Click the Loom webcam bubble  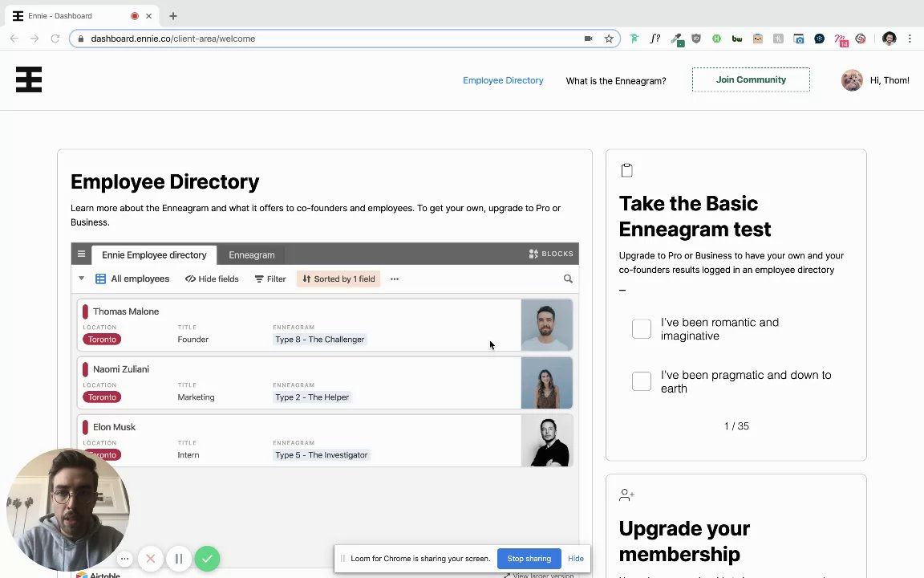(67, 510)
